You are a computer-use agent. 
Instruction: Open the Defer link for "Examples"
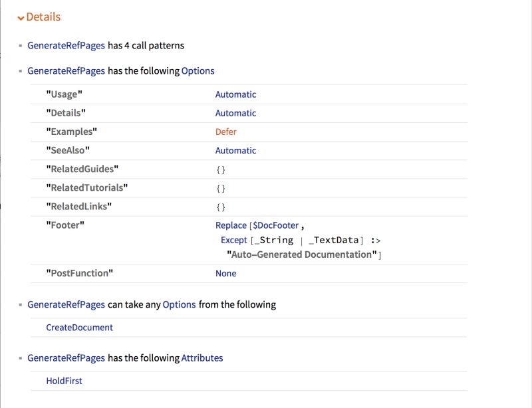coord(226,132)
